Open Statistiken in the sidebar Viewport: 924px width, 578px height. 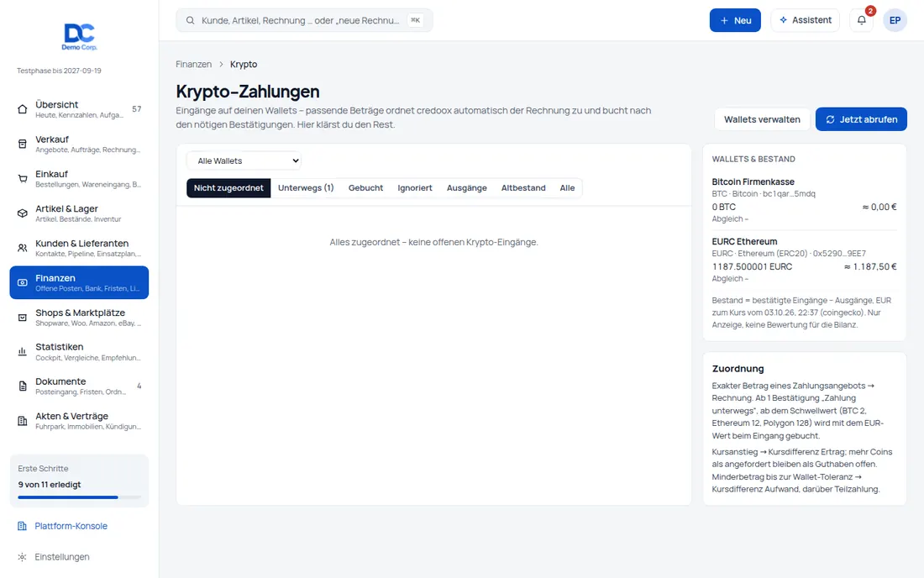click(x=79, y=352)
